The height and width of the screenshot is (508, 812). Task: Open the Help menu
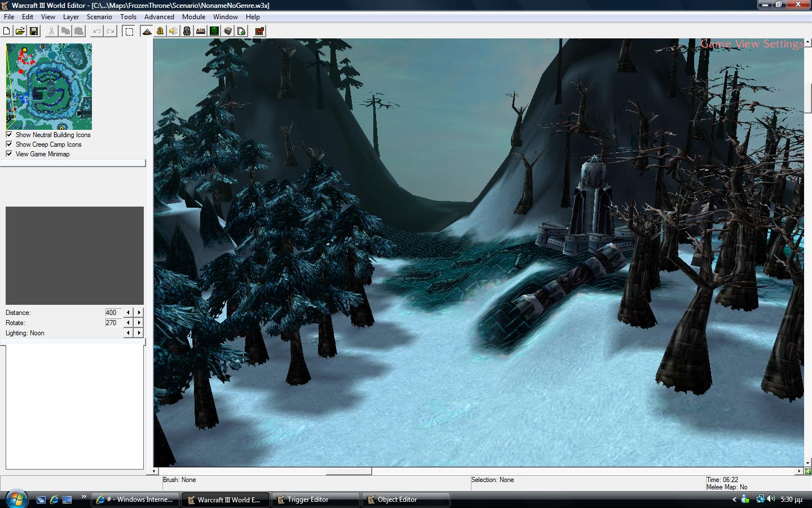tap(253, 17)
